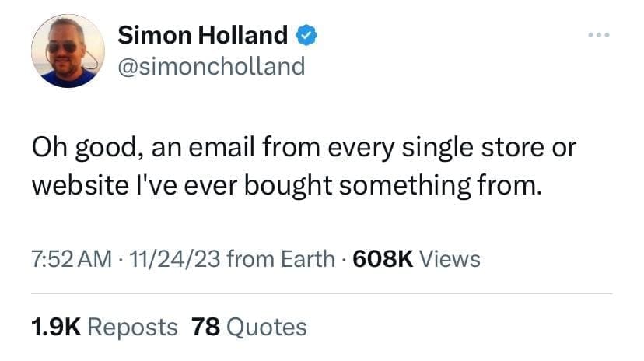Screen dimensions: 644x361
Task: Click the "Quotes" label
Action: click(x=267, y=328)
